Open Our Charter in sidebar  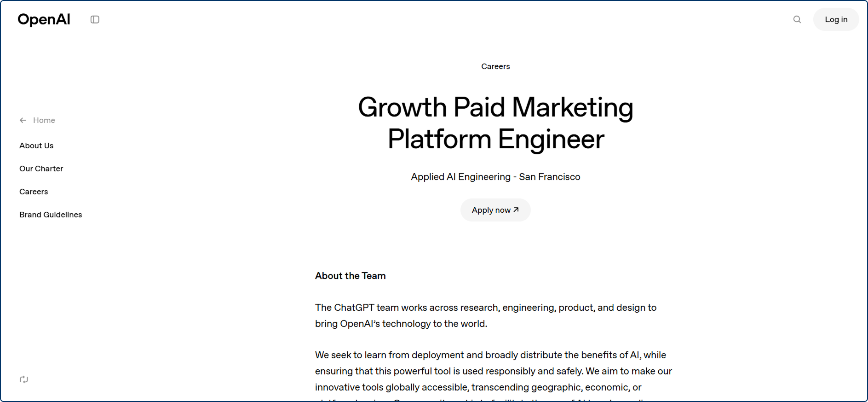41,169
